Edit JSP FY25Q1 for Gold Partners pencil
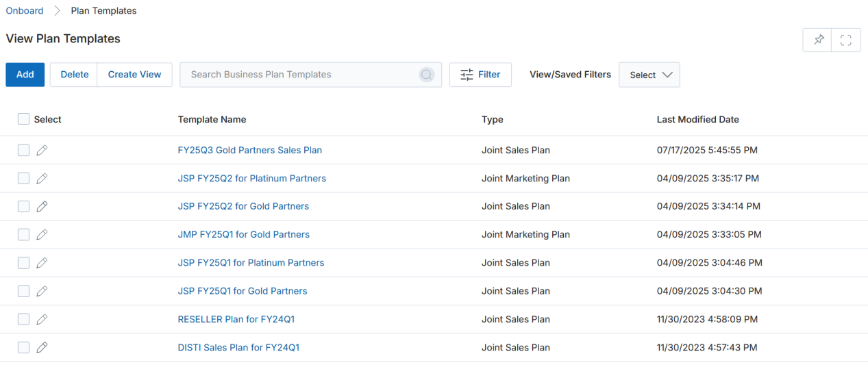The height and width of the screenshot is (367, 868). pyautogui.click(x=42, y=291)
